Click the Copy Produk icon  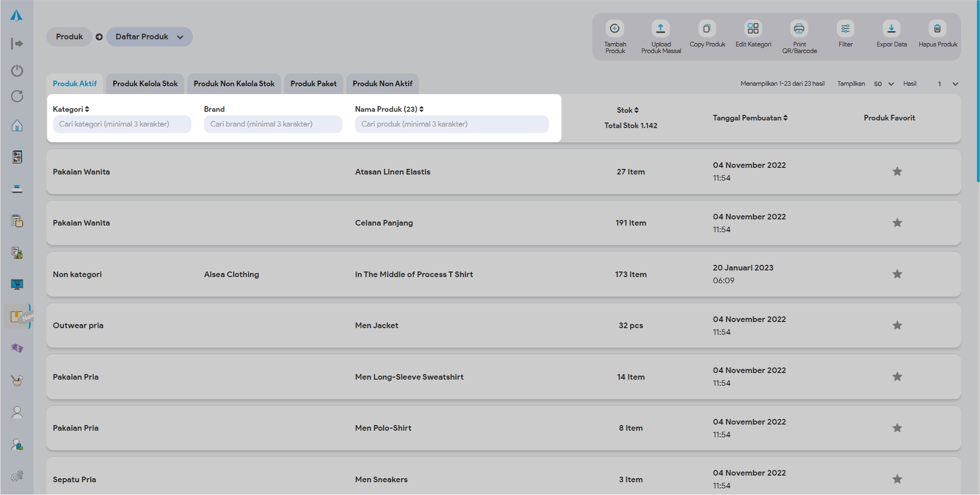coord(707,29)
